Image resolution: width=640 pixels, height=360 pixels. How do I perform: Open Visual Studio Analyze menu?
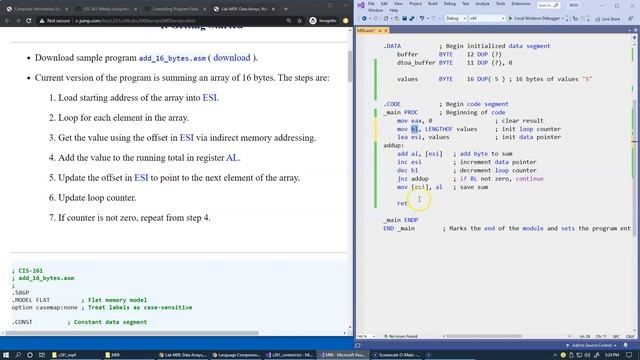482,4
